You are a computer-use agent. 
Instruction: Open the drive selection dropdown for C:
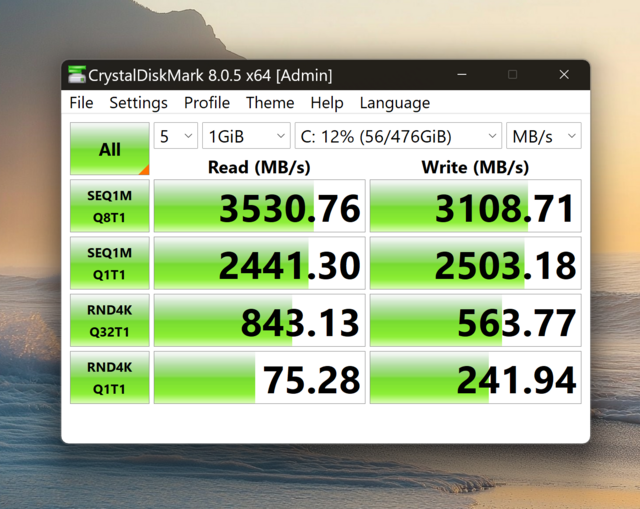tap(398, 136)
